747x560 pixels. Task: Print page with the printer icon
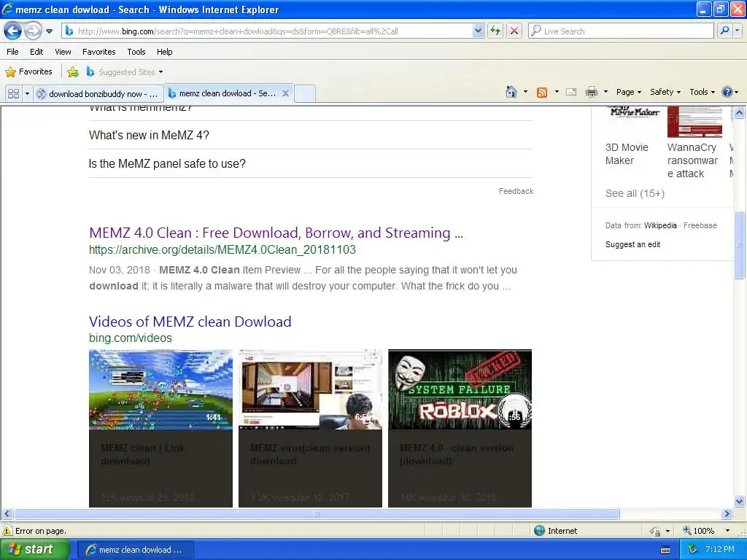tap(591, 93)
